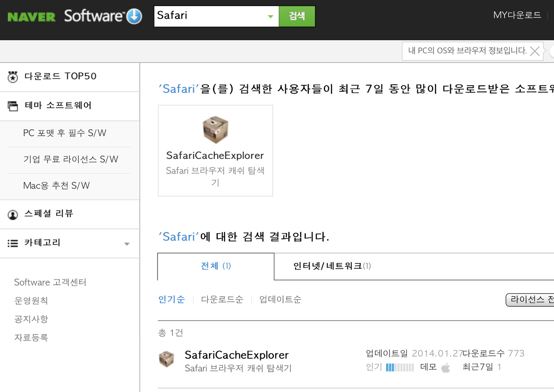Dismiss the PC OS info notification
This screenshot has width=554, height=392.
coord(535,51)
